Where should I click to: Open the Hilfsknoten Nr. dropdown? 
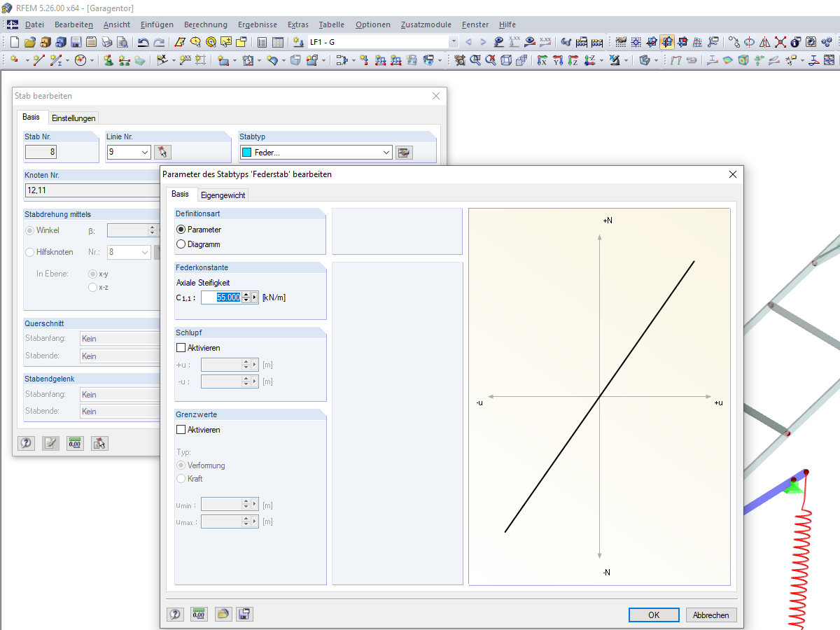point(145,252)
